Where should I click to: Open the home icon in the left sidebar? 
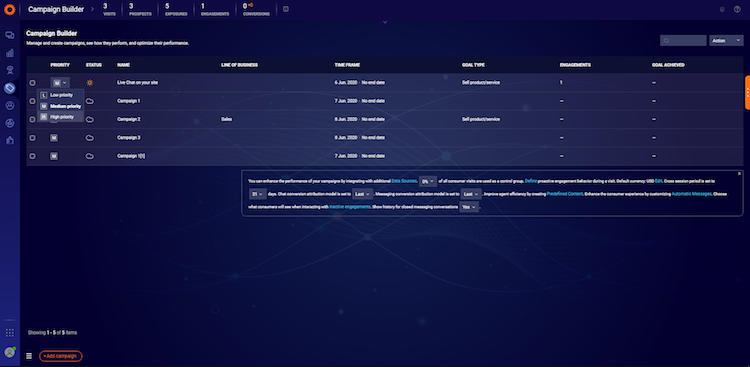10,141
